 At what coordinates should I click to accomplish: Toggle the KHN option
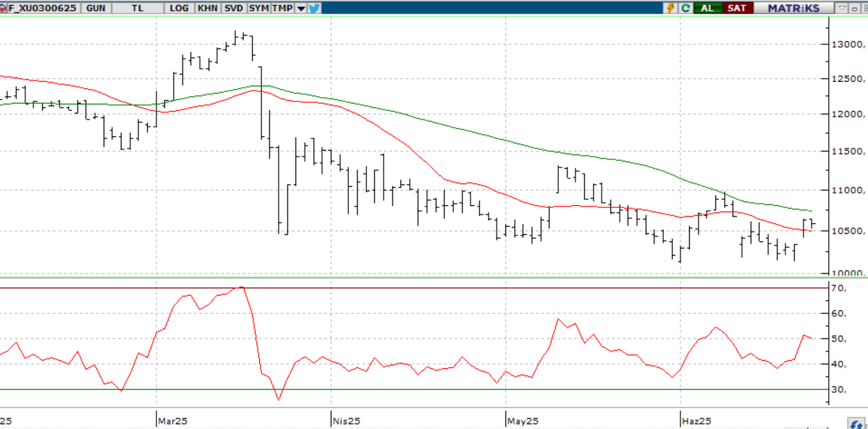tap(208, 8)
